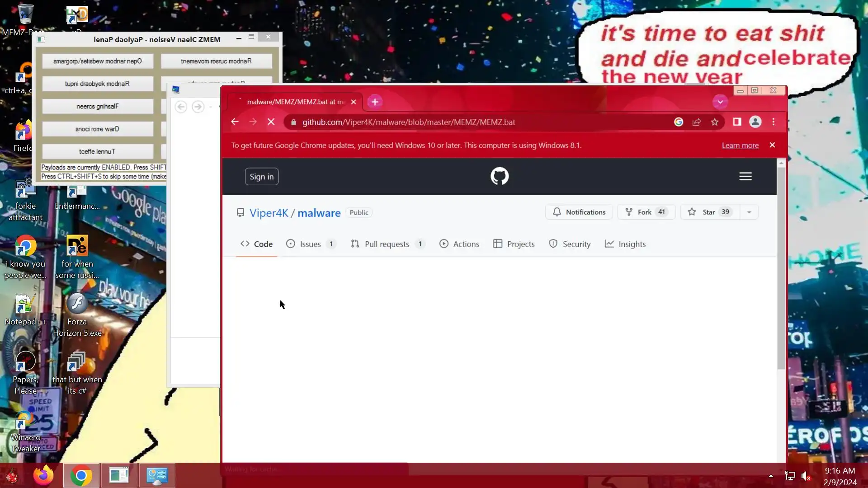Open GitHub hamburger navigation menu
This screenshot has height=488, width=868.
tap(745, 176)
